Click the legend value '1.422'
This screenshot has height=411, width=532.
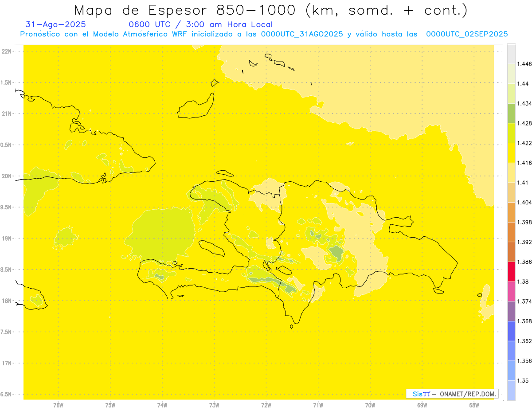click(x=524, y=143)
